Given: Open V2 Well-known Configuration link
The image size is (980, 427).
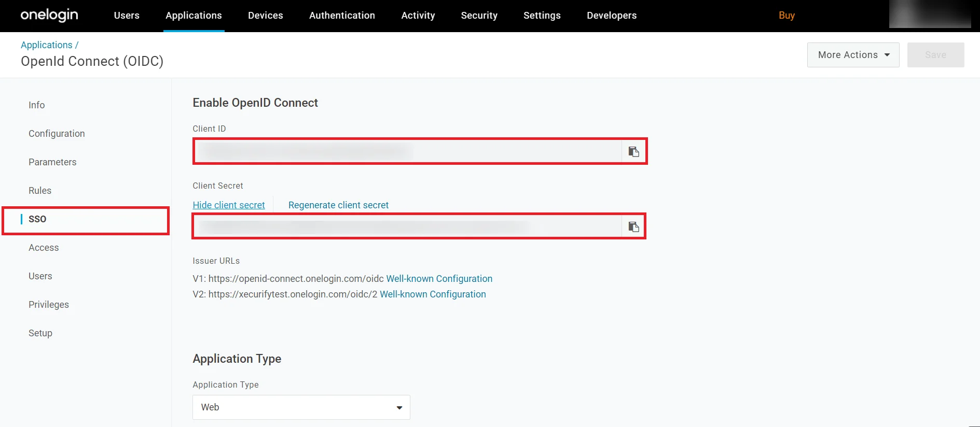Looking at the screenshot, I should (x=433, y=294).
